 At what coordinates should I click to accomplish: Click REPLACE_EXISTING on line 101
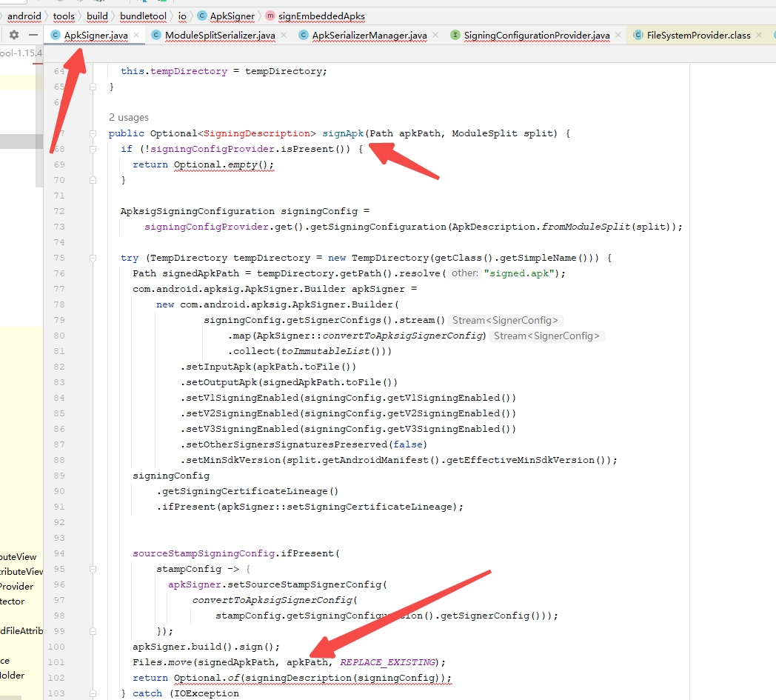tap(387, 662)
